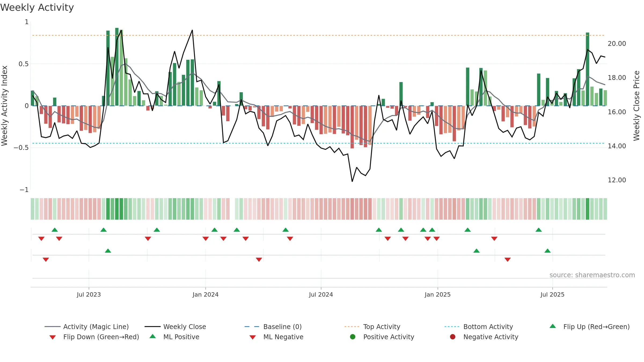This screenshot has height=362, width=644.
Task: Click the last ML Positive triangle before Jul 2025
Action: (547, 251)
